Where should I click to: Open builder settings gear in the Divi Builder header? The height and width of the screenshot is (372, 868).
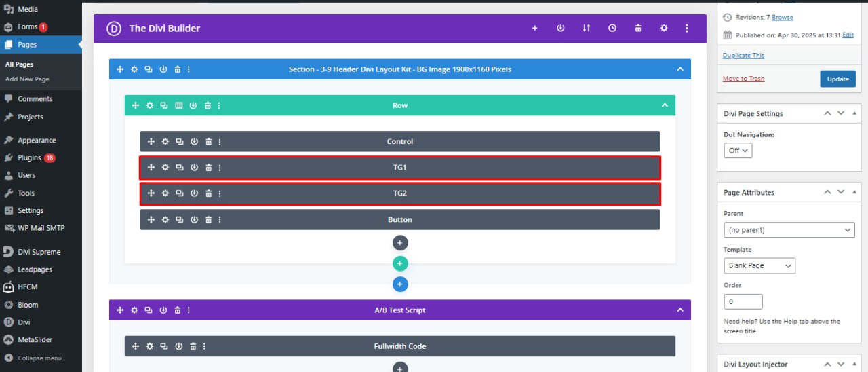(x=664, y=28)
